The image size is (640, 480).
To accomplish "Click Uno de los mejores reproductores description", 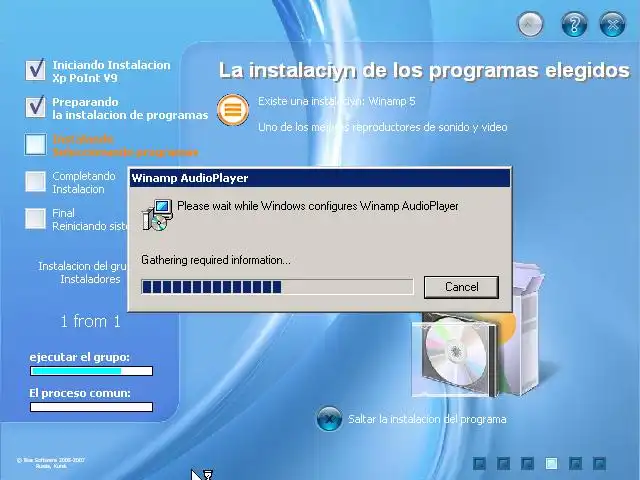I will [x=382, y=127].
